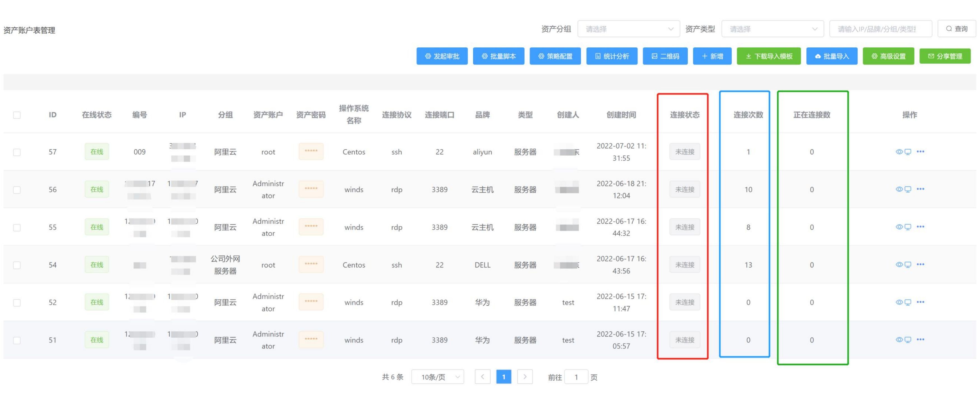The image size is (980, 399).
Task: Click the 前往 page number input
Action: click(x=576, y=377)
